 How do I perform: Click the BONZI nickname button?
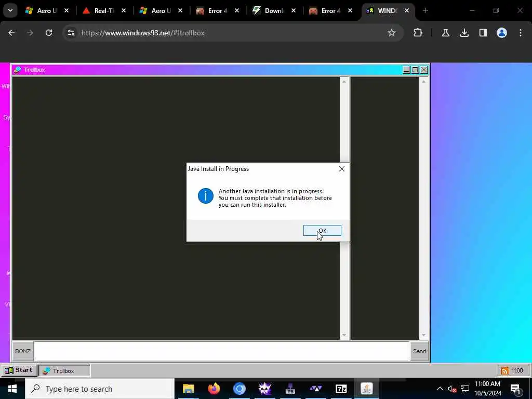point(23,351)
